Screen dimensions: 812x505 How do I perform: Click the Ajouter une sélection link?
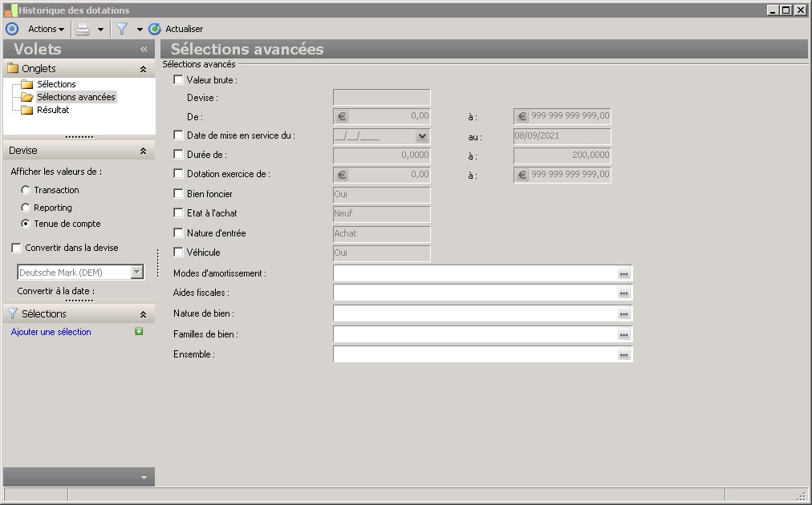click(x=51, y=332)
